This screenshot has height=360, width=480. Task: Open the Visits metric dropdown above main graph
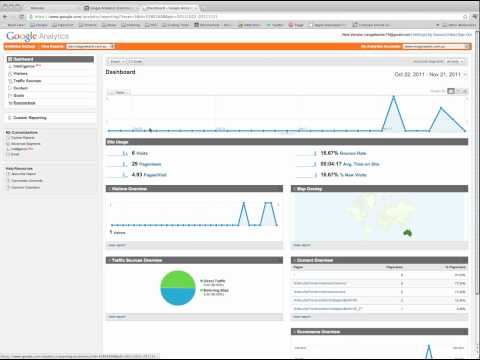[119, 92]
